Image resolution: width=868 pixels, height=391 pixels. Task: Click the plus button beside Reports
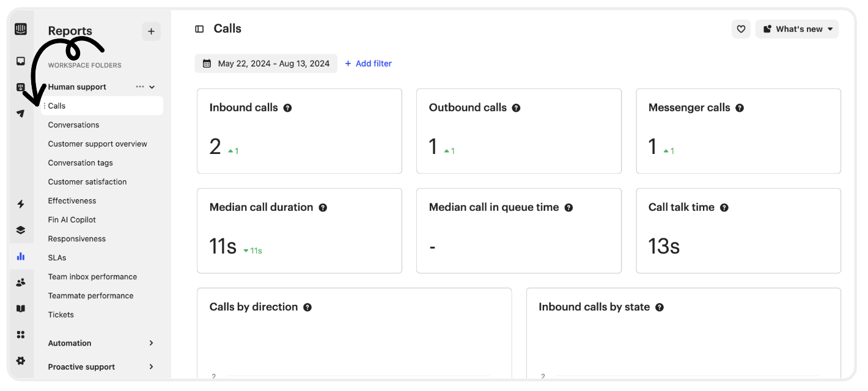tap(151, 32)
